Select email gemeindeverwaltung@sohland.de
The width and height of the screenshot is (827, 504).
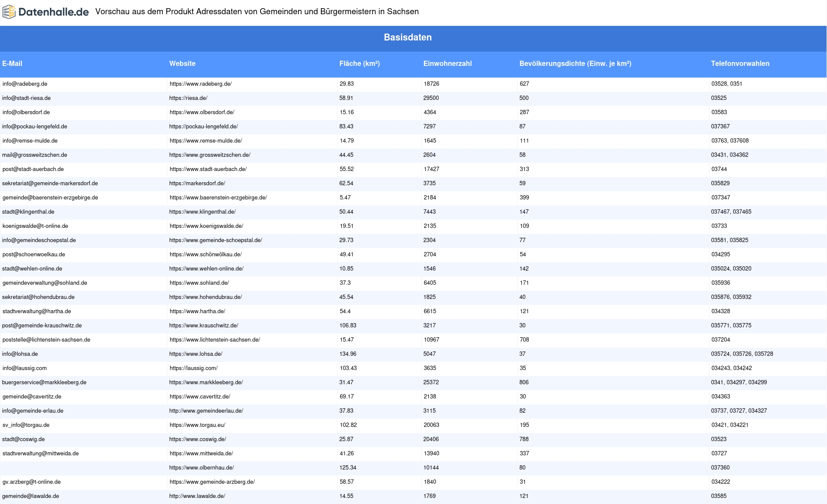(45, 283)
